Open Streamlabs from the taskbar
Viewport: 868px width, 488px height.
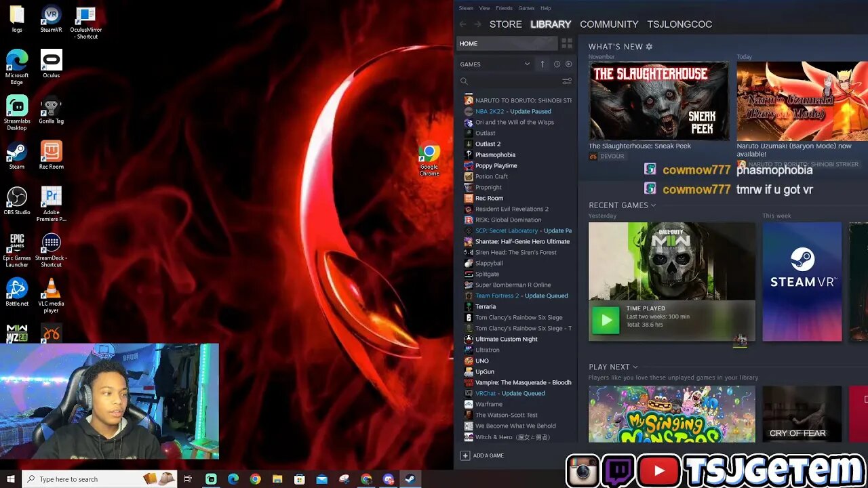point(211,479)
